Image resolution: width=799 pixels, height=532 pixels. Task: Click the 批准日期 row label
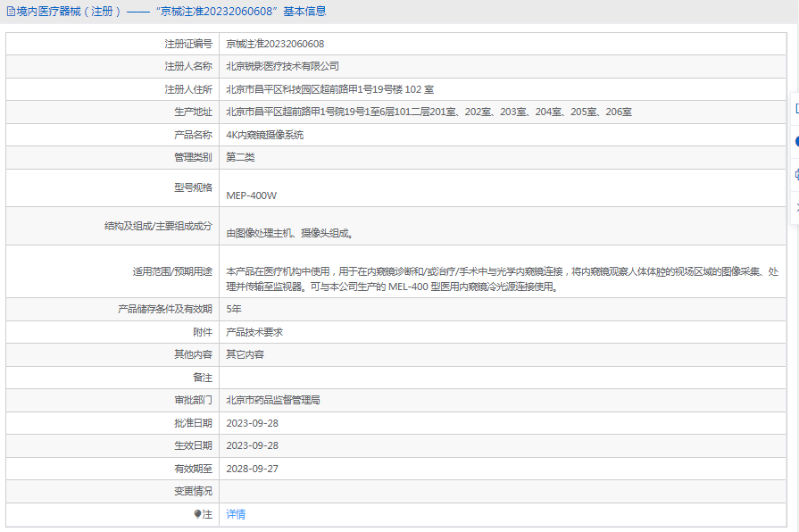point(193,423)
